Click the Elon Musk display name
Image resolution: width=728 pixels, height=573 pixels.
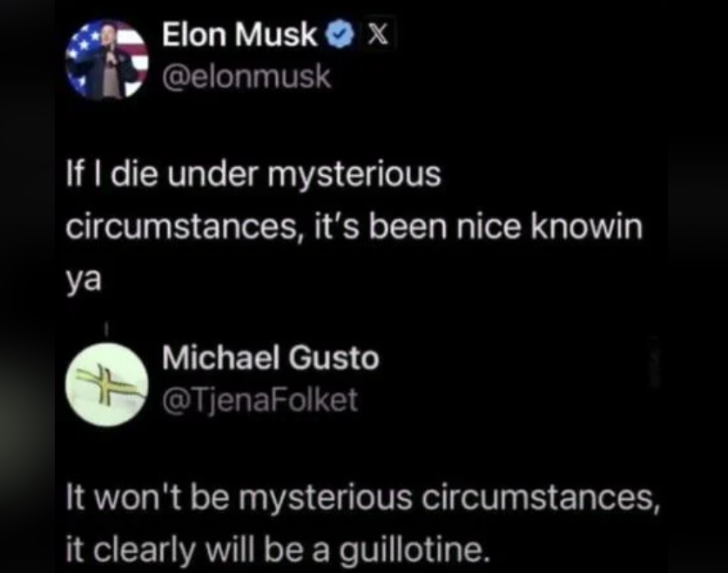[240, 35]
